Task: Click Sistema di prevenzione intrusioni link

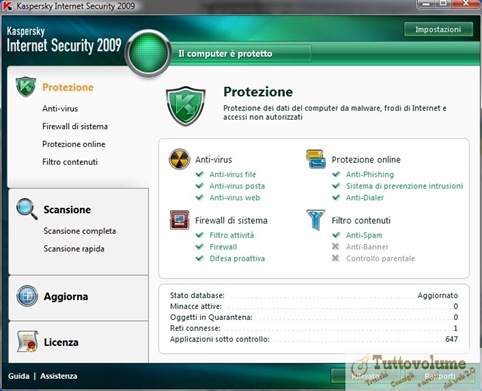Action: pos(404,186)
